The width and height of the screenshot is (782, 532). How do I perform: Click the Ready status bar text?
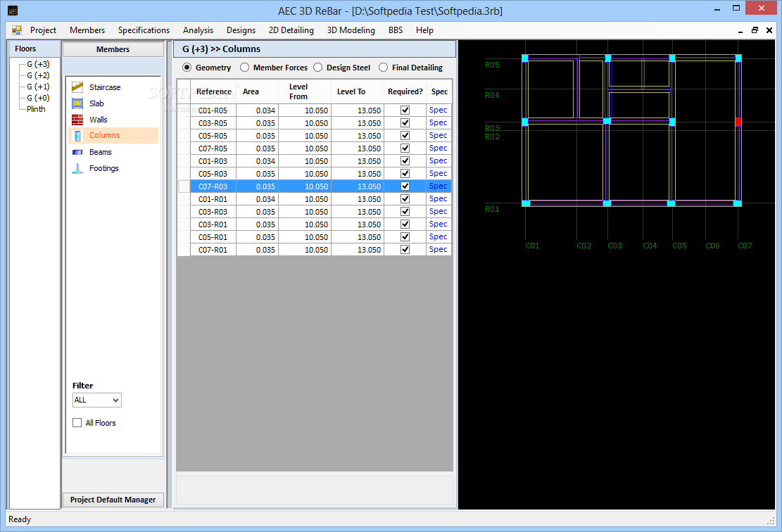tap(20, 519)
